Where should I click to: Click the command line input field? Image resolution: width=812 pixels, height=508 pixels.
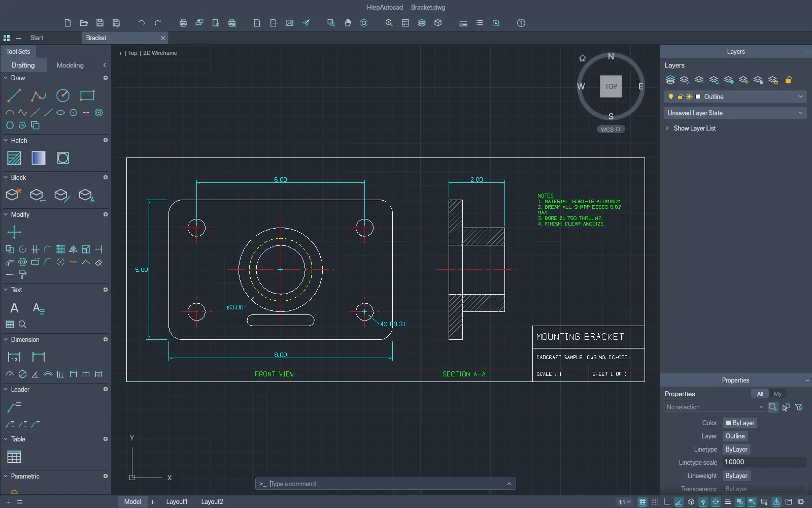[x=386, y=484]
